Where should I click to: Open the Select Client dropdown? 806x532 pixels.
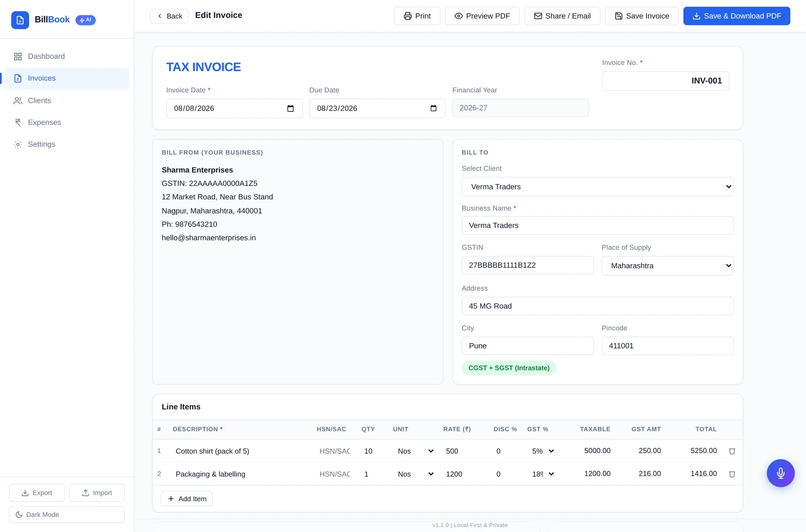[x=597, y=187]
